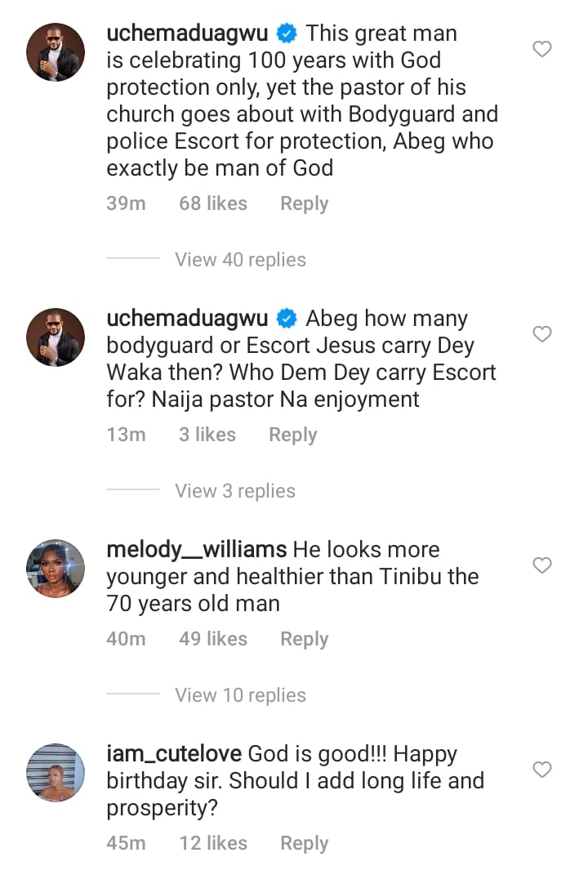Open uchemaduagwu's avatar on second comment
The width and height of the screenshot is (588, 875).
[x=56, y=336]
